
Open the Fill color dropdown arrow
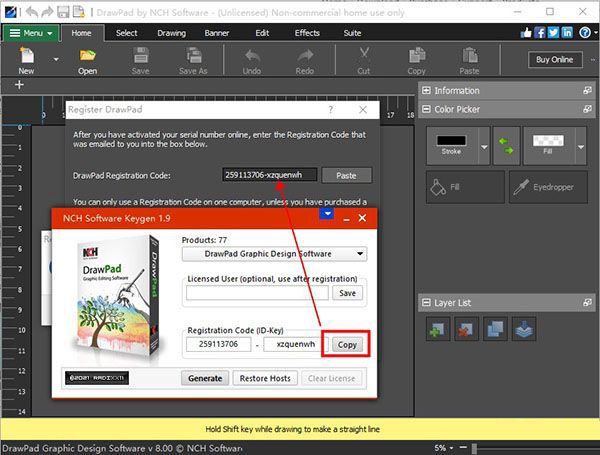[x=581, y=147]
